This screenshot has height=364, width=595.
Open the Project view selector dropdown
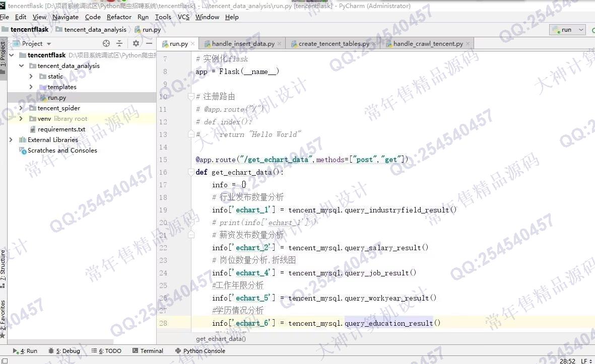click(x=32, y=44)
